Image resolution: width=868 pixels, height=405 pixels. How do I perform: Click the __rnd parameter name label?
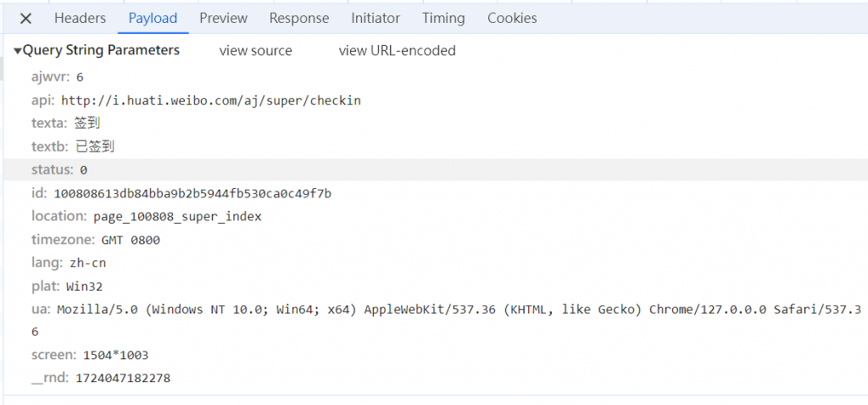coord(51,379)
